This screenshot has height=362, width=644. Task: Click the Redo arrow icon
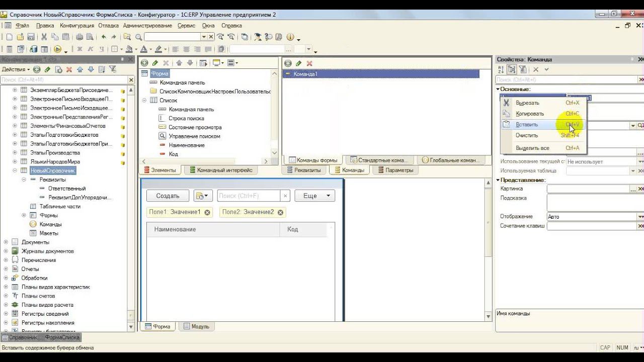point(114,37)
